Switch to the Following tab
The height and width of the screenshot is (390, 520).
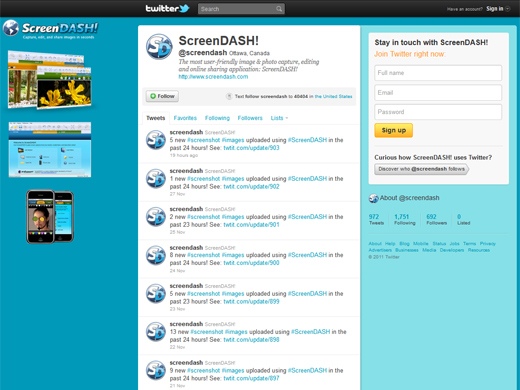click(x=217, y=118)
